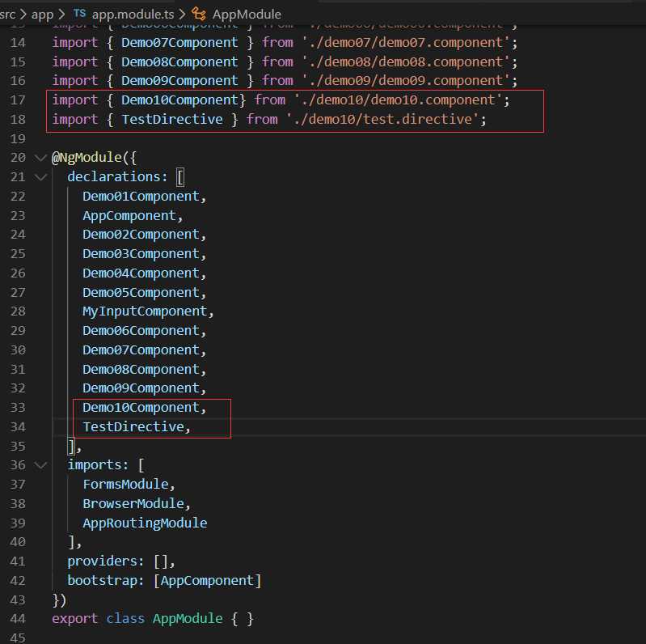Image resolution: width=646 pixels, height=644 pixels.
Task: Click the opening bracket after declarations
Action: click(180, 177)
